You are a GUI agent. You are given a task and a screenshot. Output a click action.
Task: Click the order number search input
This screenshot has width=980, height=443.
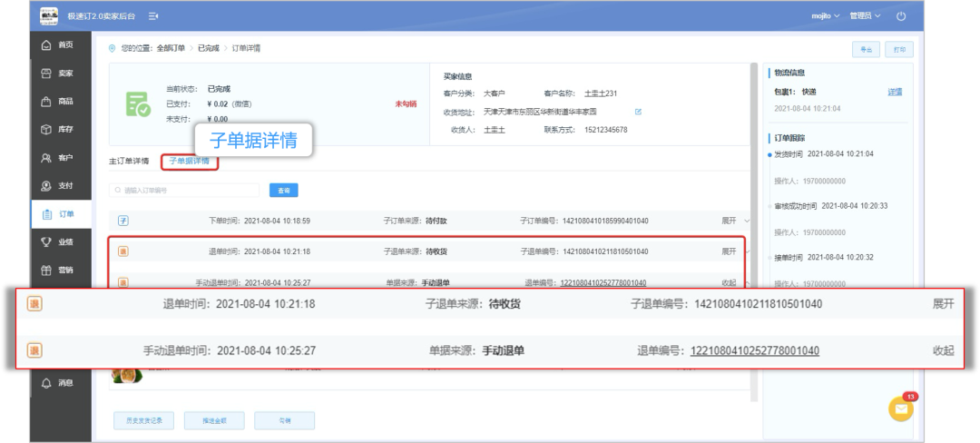(x=186, y=191)
